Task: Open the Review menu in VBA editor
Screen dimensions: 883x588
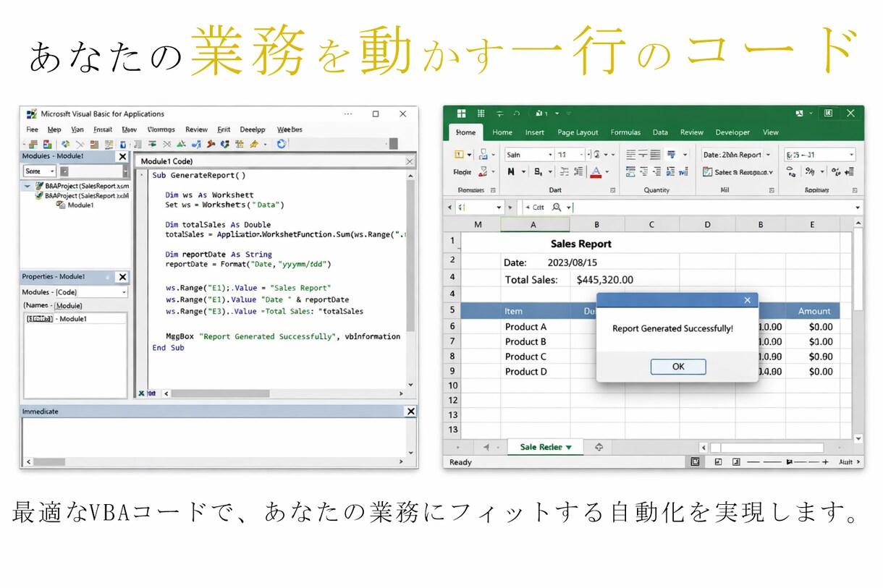Action: [196, 129]
